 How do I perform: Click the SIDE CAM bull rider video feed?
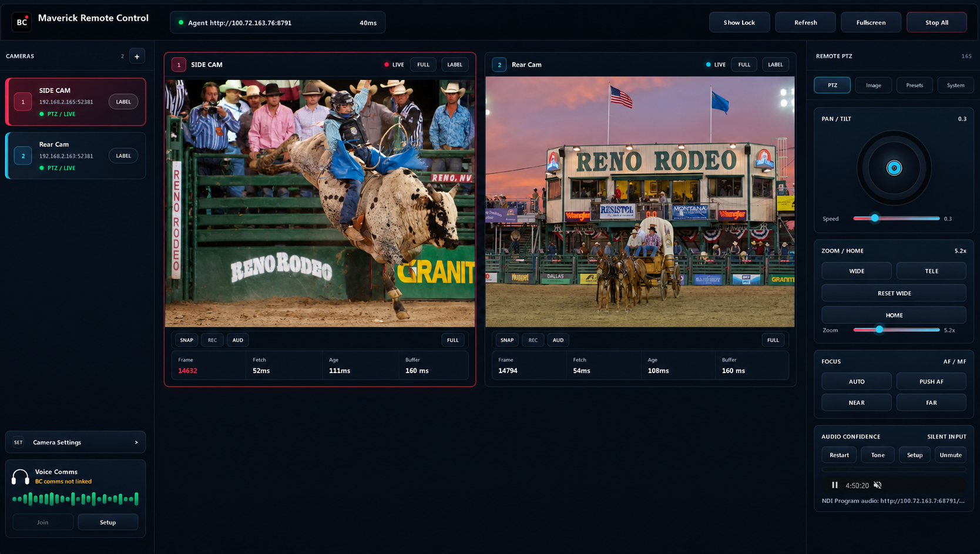pyautogui.click(x=320, y=203)
